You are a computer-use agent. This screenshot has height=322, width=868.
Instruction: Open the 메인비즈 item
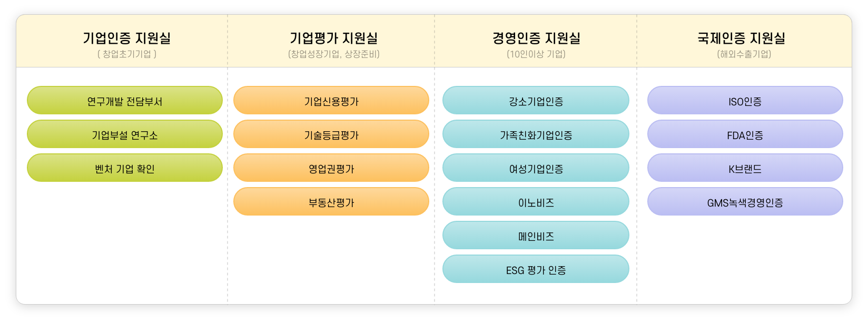click(x=536, y=236)
